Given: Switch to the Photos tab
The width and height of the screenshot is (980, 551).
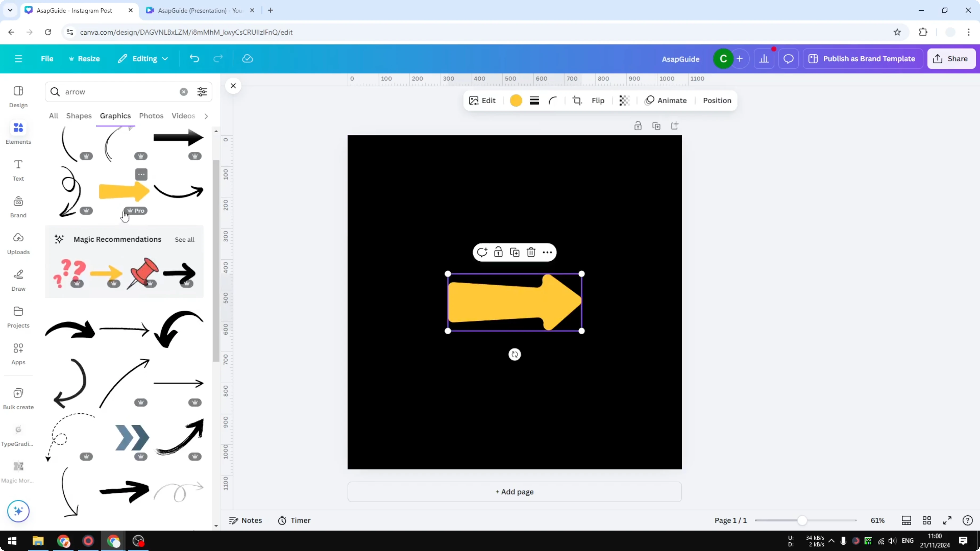Looking at the screenshot, I should [151, 116].
